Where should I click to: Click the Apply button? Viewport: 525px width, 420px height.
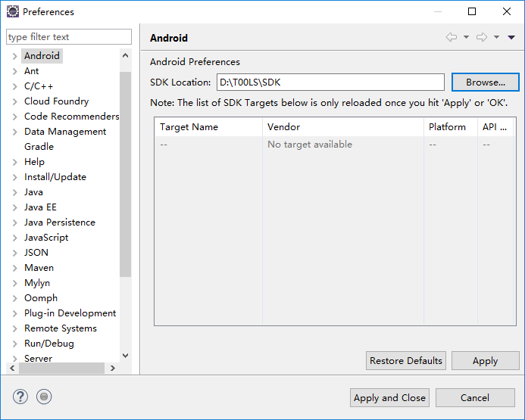[x=485, y=361]
